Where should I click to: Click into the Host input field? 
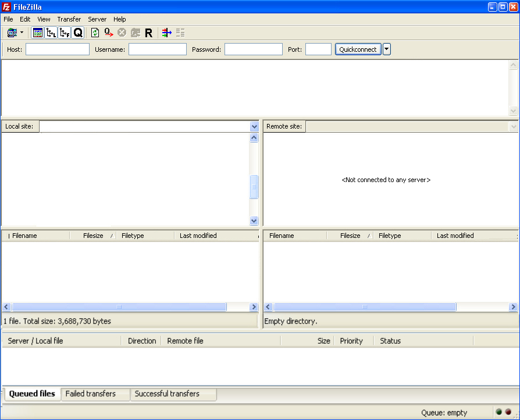58,49
